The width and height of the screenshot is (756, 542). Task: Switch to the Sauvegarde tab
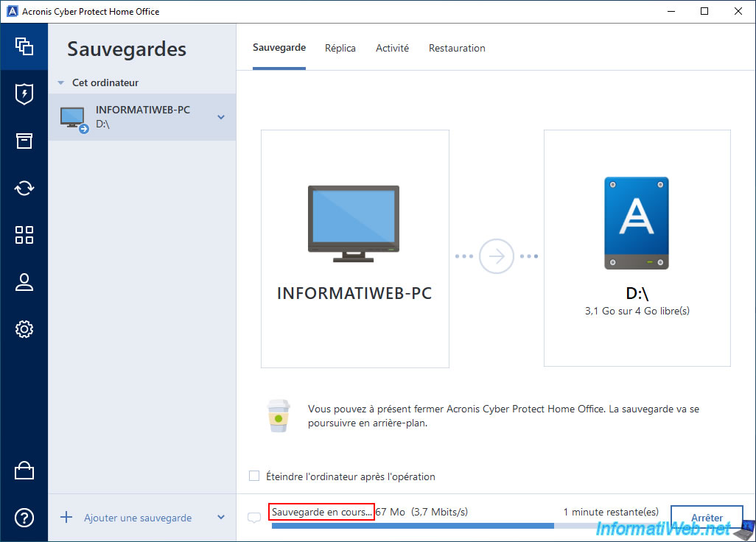click(279, 48)
